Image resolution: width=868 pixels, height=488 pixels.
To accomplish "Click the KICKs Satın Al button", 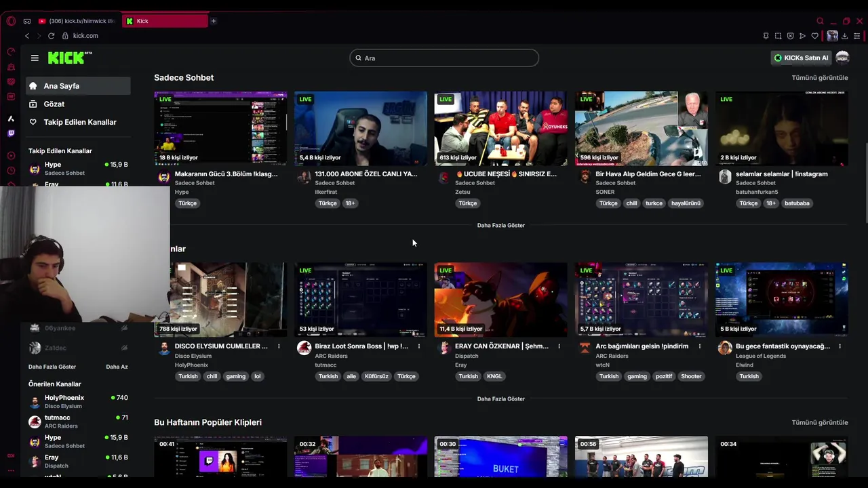I will click(x=802, y=58).
